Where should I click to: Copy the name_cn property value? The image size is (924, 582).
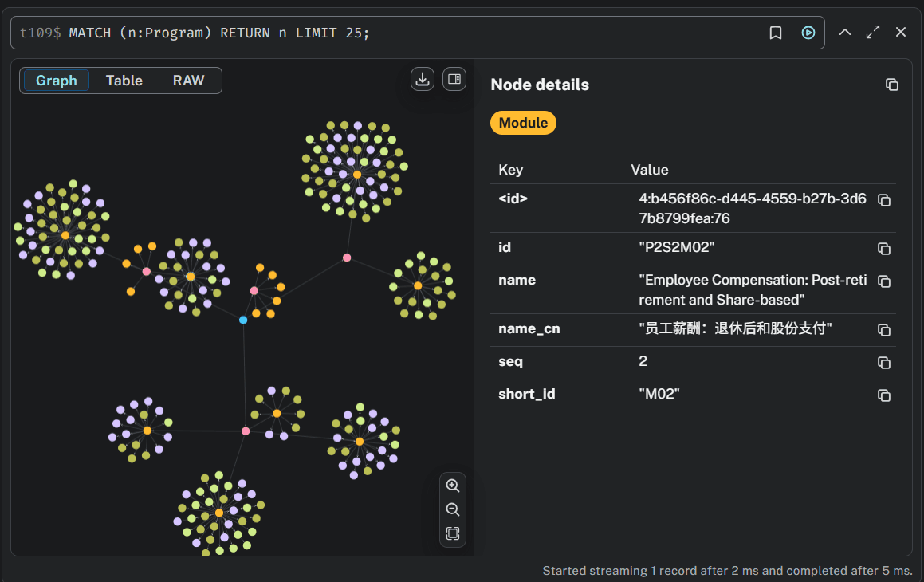pyautogui.click(x=884, y=329)
